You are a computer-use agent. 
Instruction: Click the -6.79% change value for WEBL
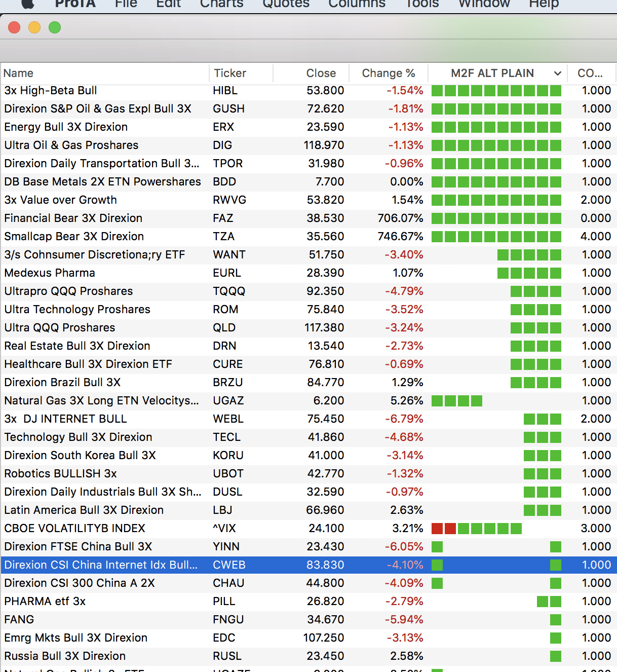[404, 419]
